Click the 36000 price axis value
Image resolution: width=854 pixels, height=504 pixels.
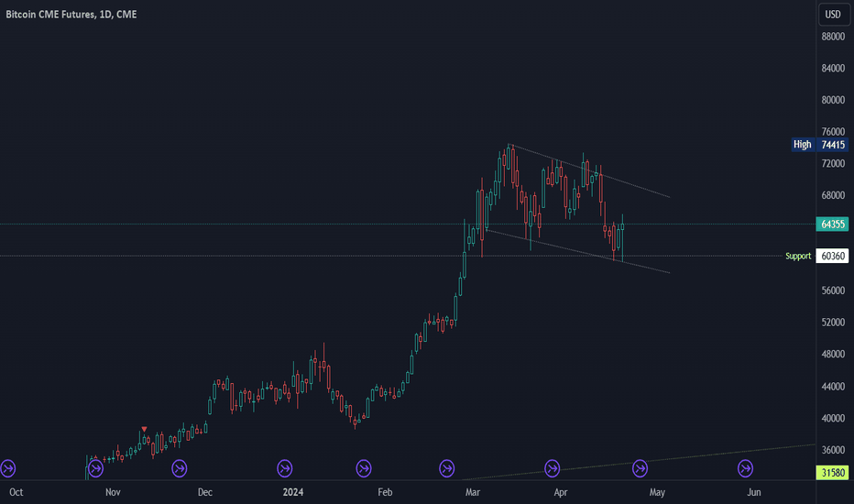tap(833, 450)
